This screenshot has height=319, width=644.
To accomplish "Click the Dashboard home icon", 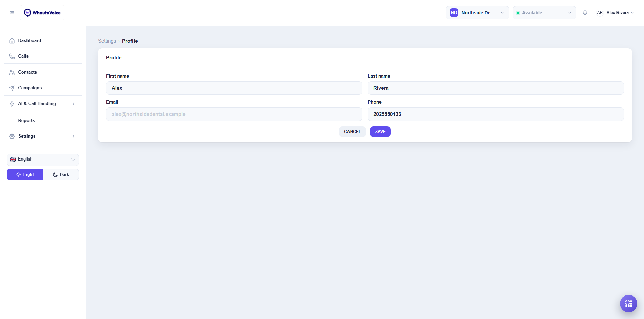I will (12, 41).
